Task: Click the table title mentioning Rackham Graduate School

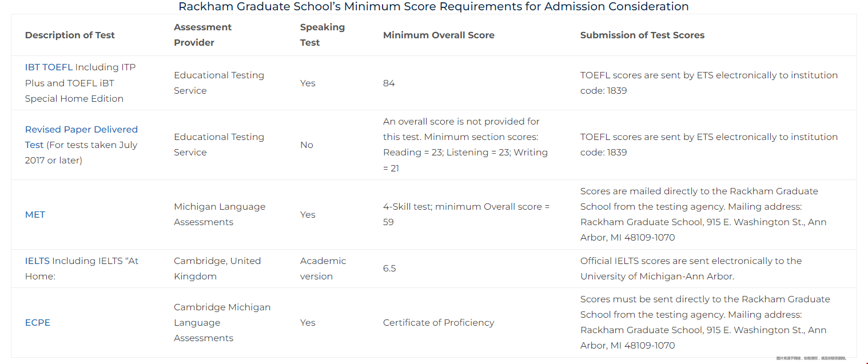Action: (x=433, y=7)
